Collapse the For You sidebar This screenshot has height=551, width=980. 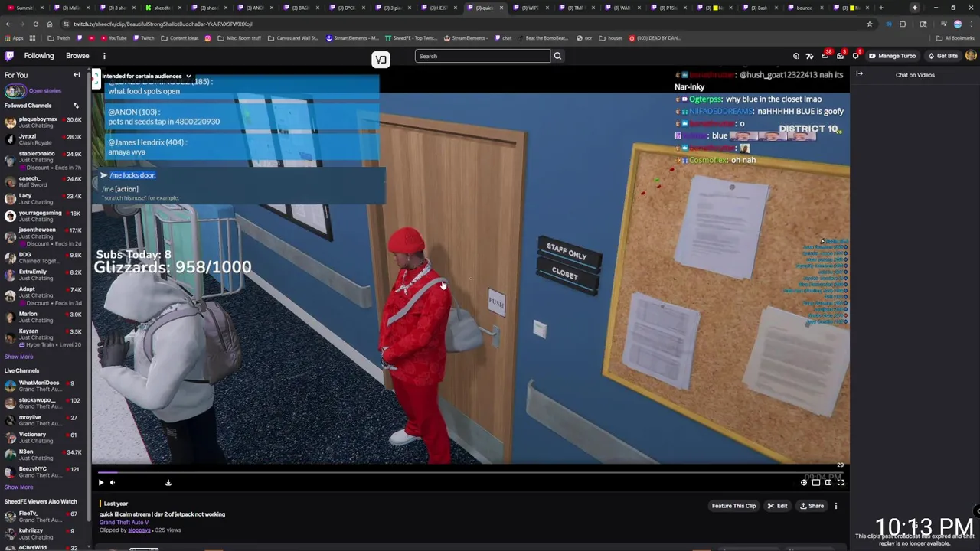click(x=77, y=75)
